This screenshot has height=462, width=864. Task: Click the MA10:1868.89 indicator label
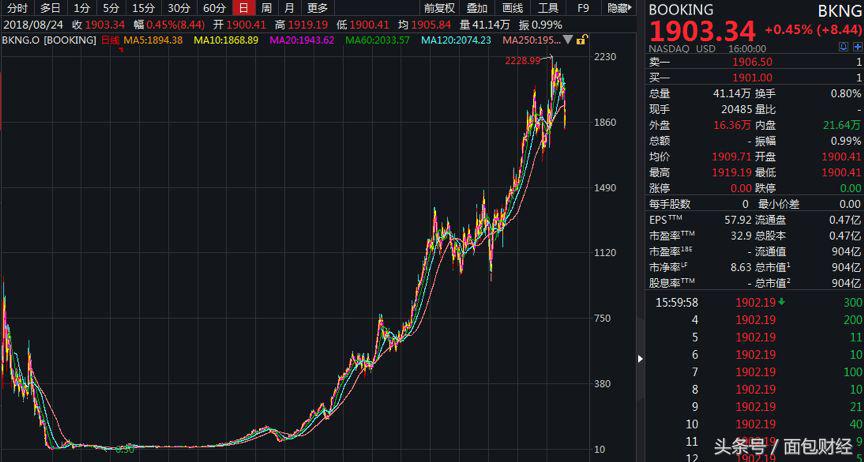click(226, 40)
